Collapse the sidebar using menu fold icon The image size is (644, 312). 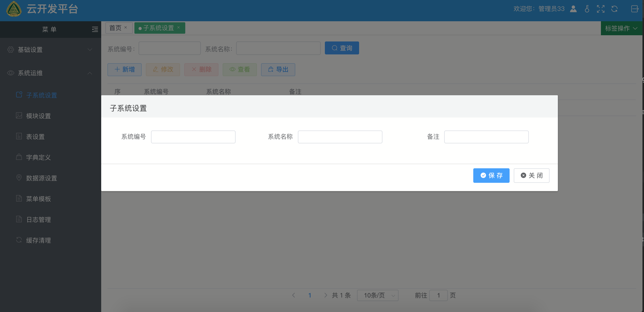click(95, 29)
